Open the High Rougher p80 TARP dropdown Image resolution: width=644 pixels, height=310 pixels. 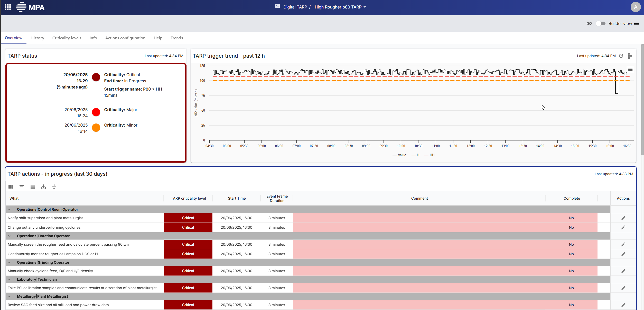pos(340,7)
